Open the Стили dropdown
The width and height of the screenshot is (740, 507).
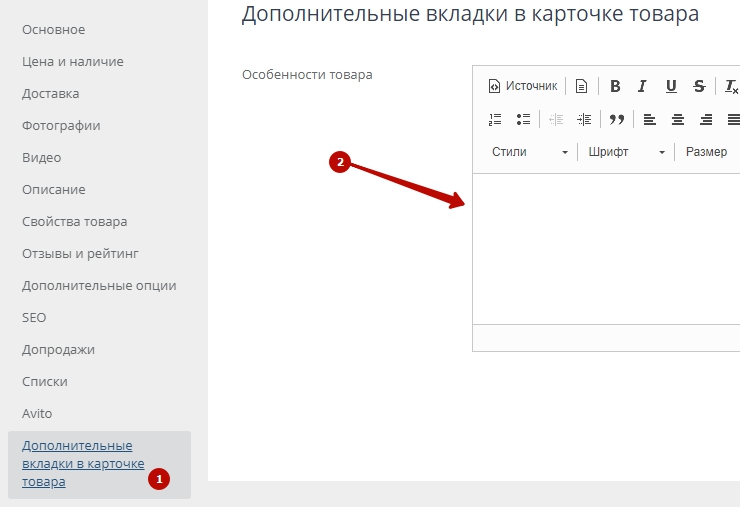(529, 152)
